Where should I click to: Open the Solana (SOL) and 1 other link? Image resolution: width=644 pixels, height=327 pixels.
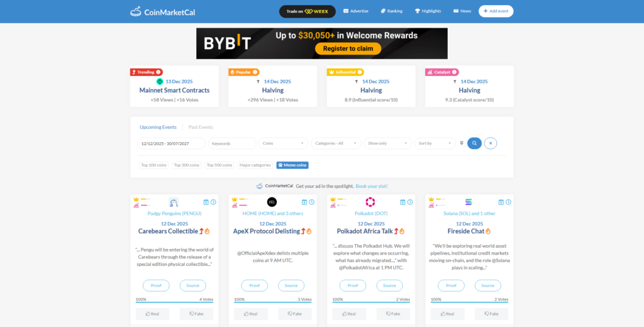coord(469,214)
